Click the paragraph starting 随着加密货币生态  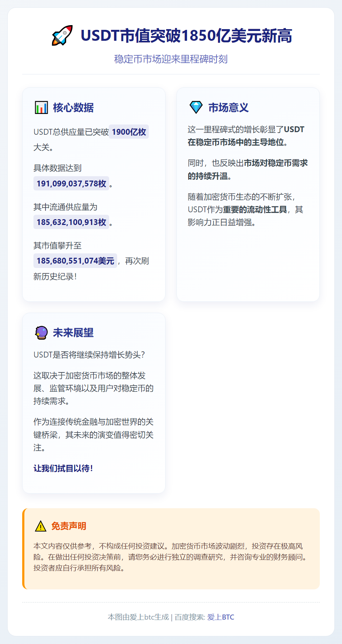[x=246, y=210]
